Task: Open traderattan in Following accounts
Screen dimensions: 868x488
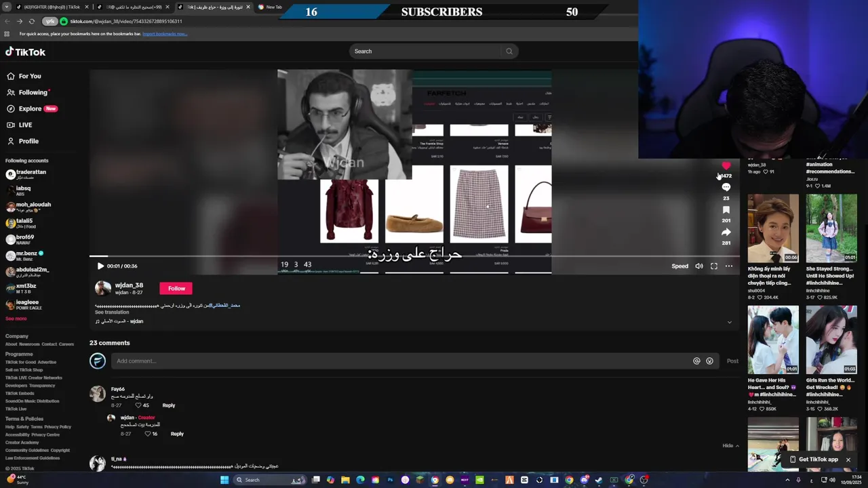Action: click(27, 174)
